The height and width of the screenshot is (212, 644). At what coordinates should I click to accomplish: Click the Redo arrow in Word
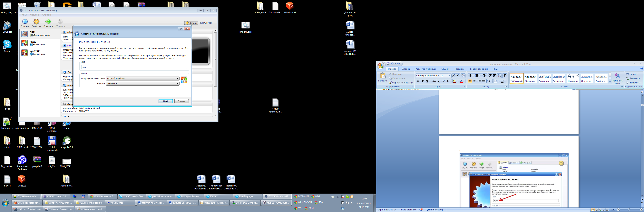click(x=398, y=64)
